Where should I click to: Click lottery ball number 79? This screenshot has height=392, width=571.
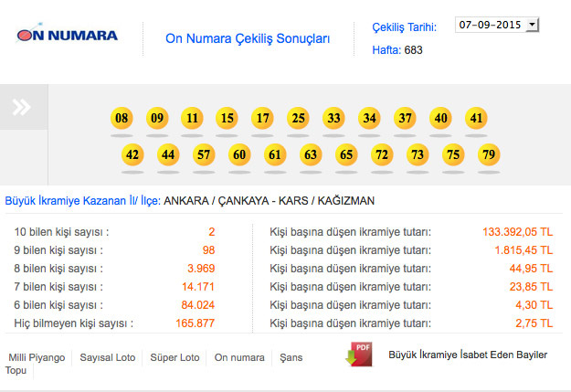489,154
